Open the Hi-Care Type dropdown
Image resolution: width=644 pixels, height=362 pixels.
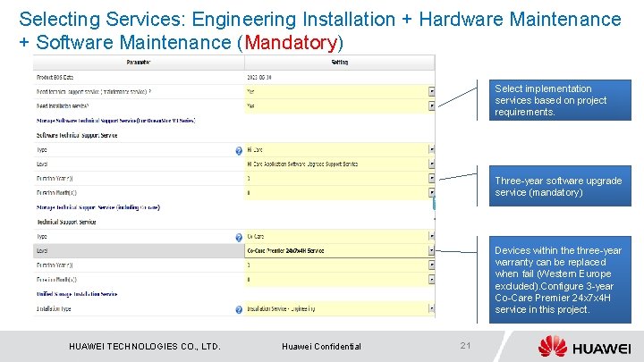coord(431,150)
